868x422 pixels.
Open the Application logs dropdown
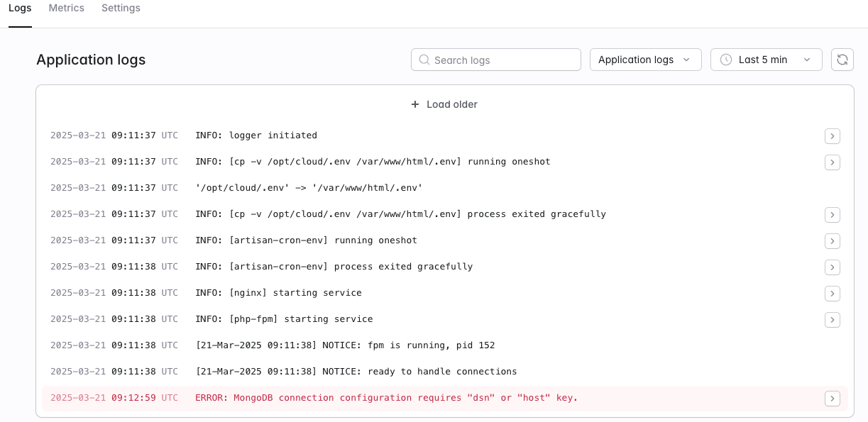[646, 60]
